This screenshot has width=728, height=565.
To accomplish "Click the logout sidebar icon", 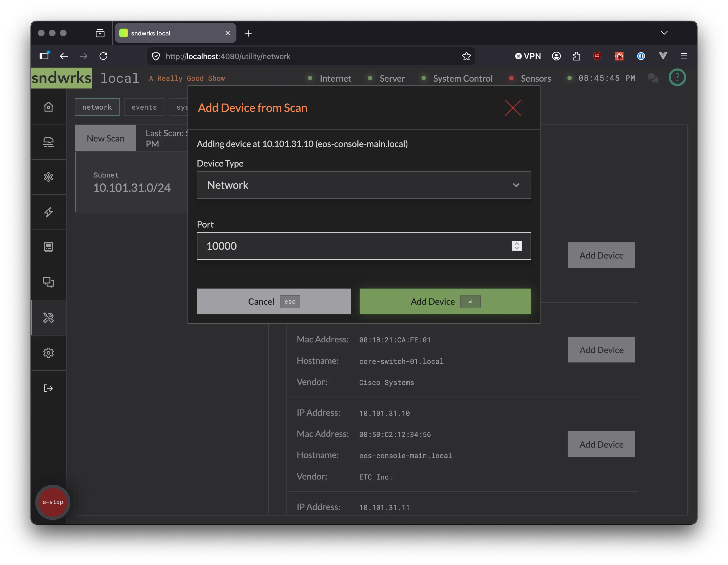I will pyautogui.click(x=48, y=388).
